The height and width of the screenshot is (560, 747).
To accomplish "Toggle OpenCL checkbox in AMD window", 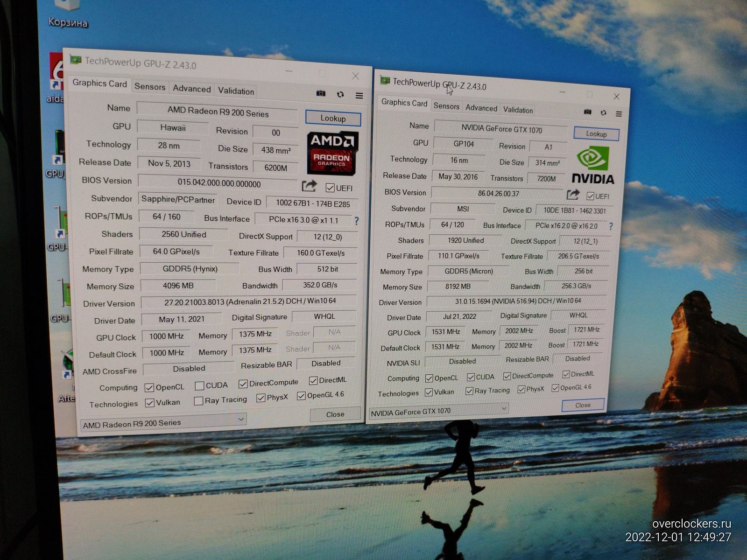I will pos(149,387).
